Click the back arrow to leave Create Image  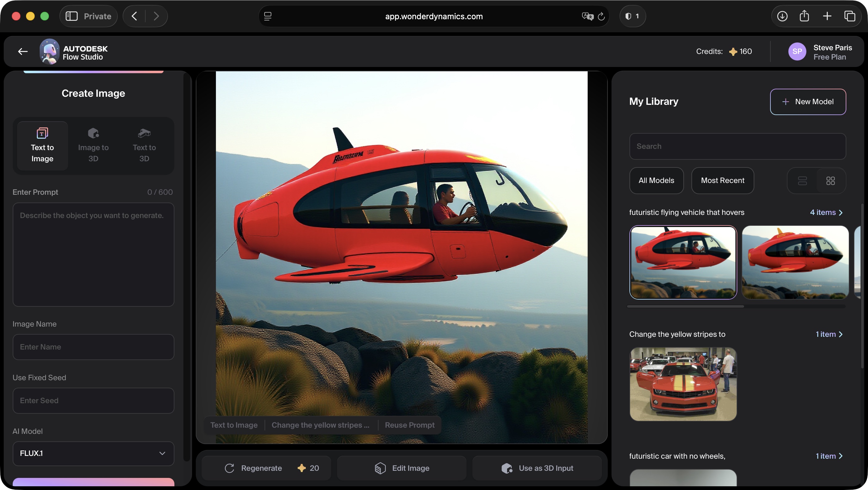coord(22,51)
